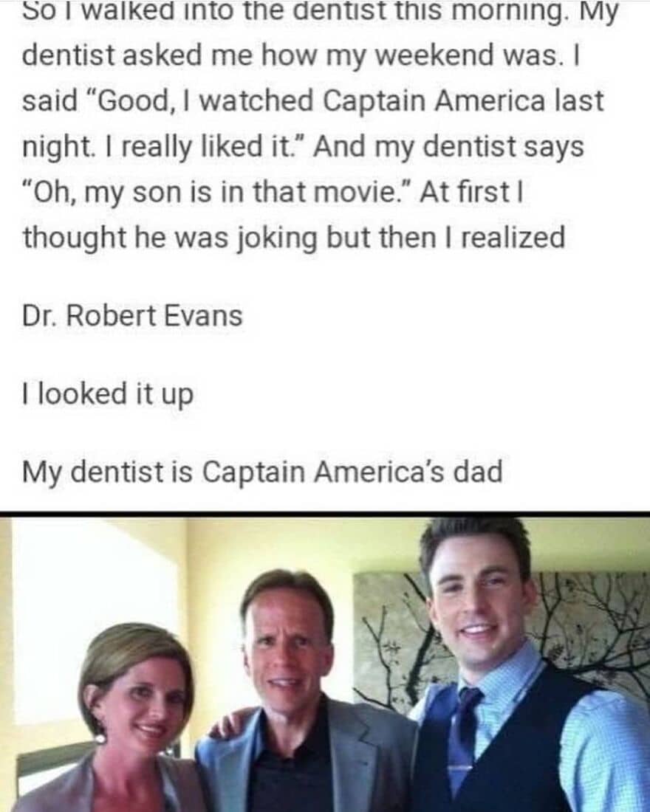Click the word "joking" in the paragraph
650x812 pixels.
pos(276,238)
